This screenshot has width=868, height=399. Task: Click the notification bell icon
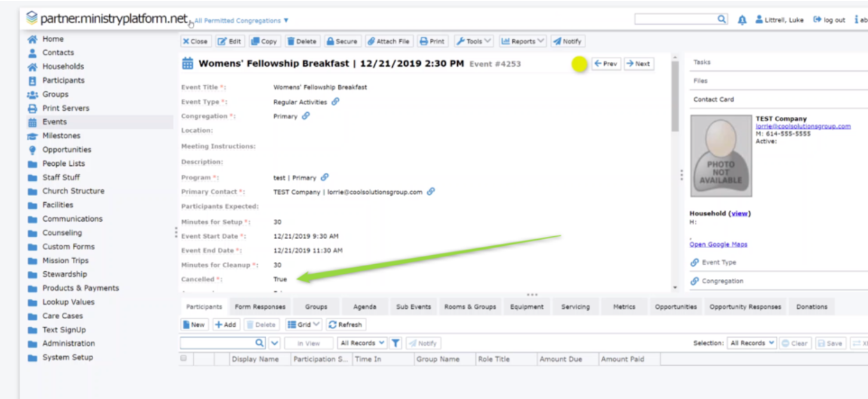click(742, 20)
